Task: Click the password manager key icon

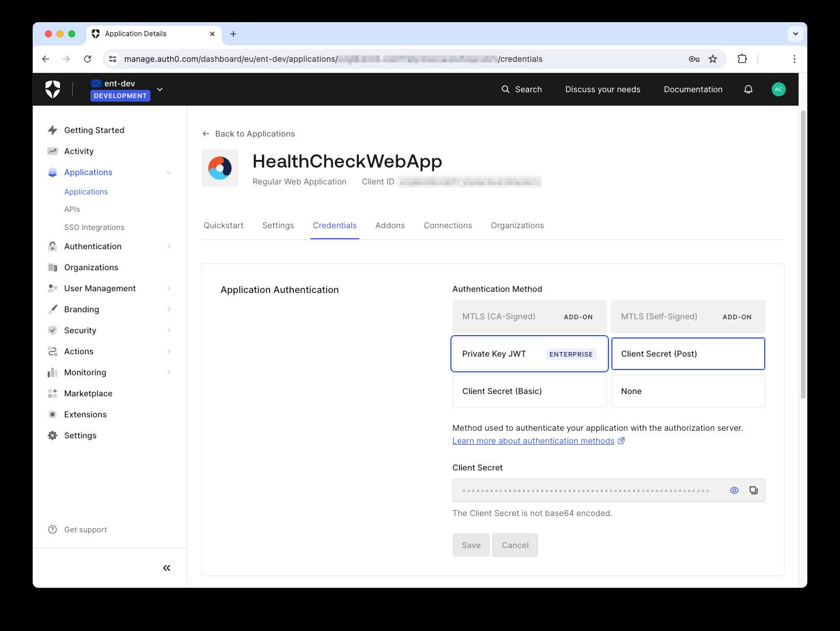Action: click(694, 59)
